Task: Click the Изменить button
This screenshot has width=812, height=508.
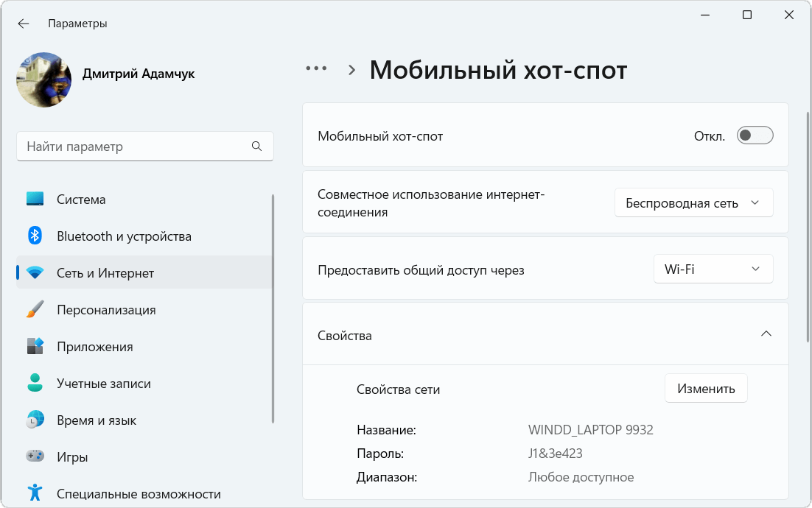Action: pos(706,389)
